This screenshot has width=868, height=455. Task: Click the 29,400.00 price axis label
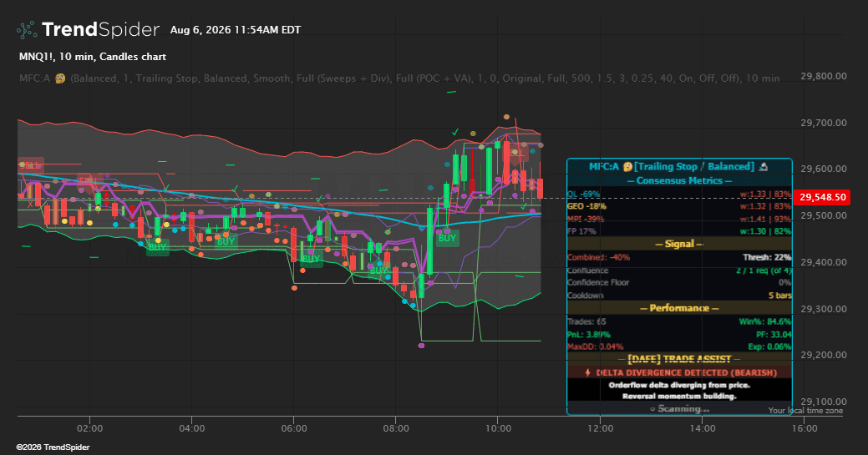pos(823,262)
